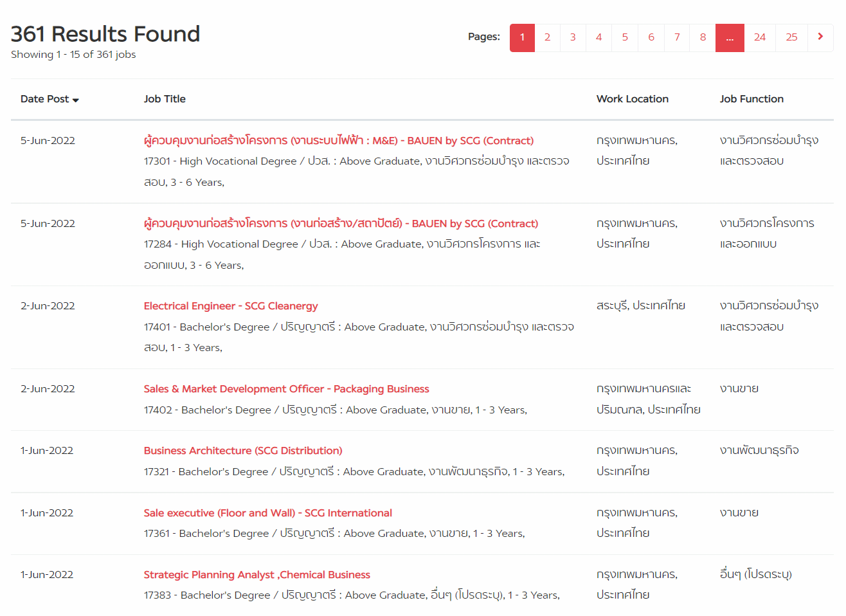
Task: Select page 5 in pagination
Action: point(625,37)
